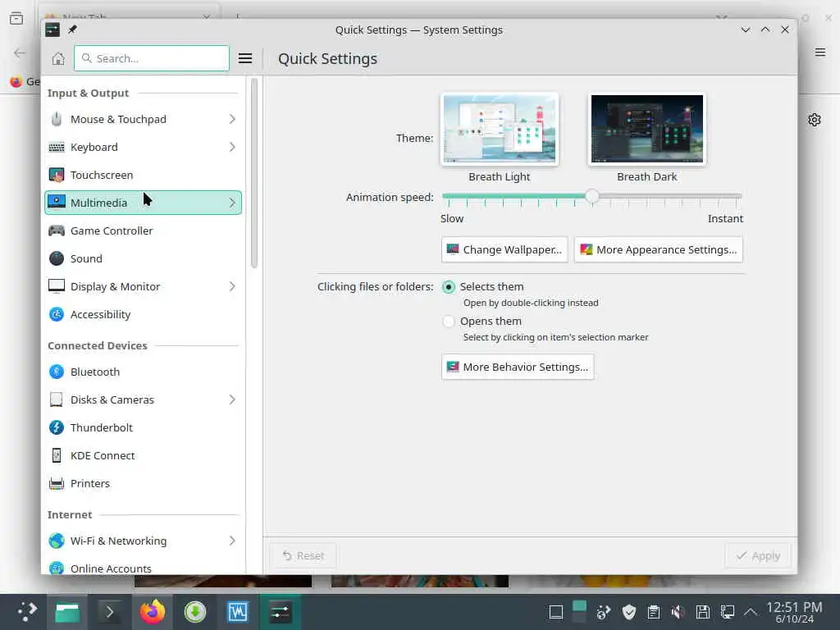Open the application launcher
840x630 pixels.
[x=25, y=612]
